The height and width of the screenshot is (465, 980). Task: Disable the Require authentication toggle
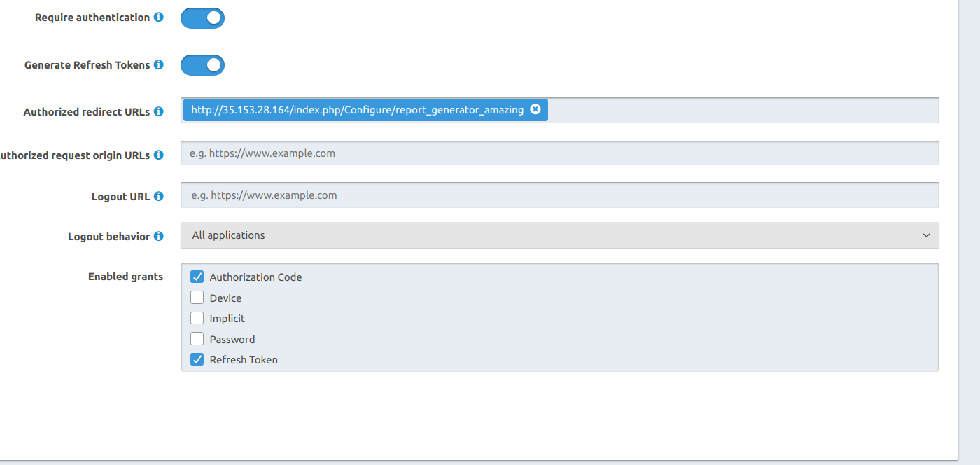(202, 18)
